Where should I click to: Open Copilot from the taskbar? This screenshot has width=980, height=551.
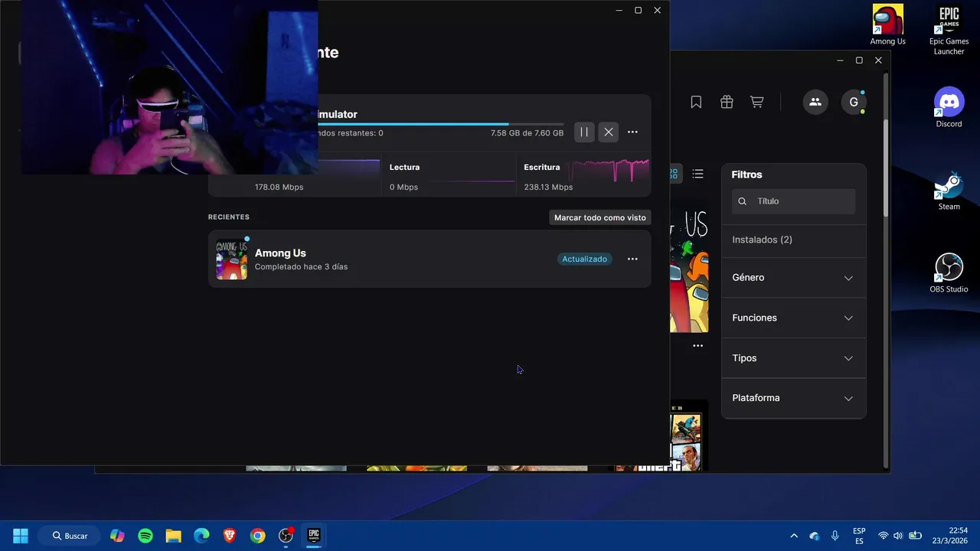(117, 536)
